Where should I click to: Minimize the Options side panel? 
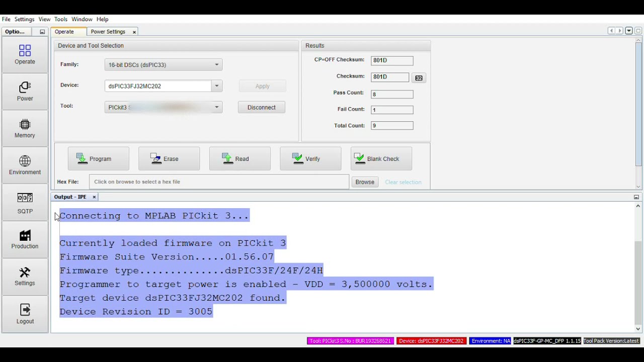(x=42, y=32)
